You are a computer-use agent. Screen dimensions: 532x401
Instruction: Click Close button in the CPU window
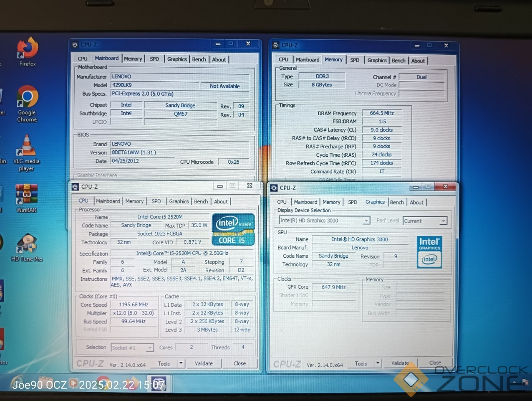[240, 363]
